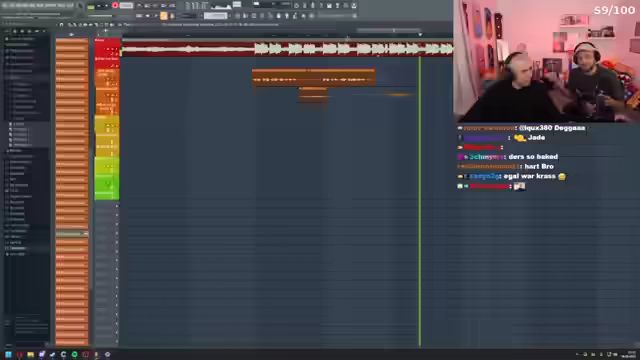The height and width of the screenshot is (360, 640).
Task: Click the orange highlighted toolbar button
Action: point(164,16)
